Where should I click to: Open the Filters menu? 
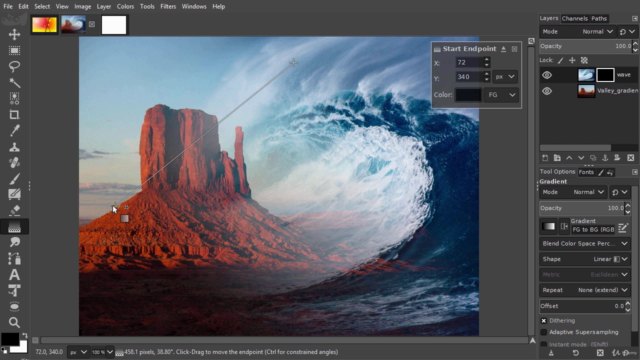coord(168,7)
